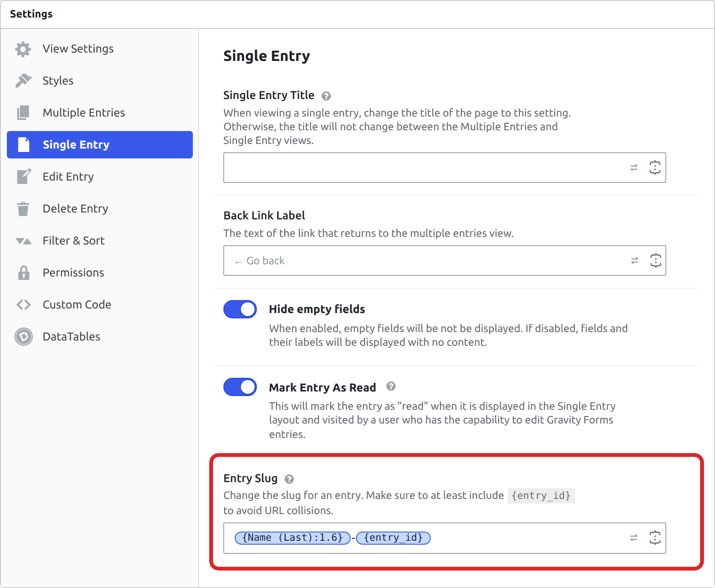Open merge tag picker in Single Entry Title field

pyautogui.click(x=655, y=168)
